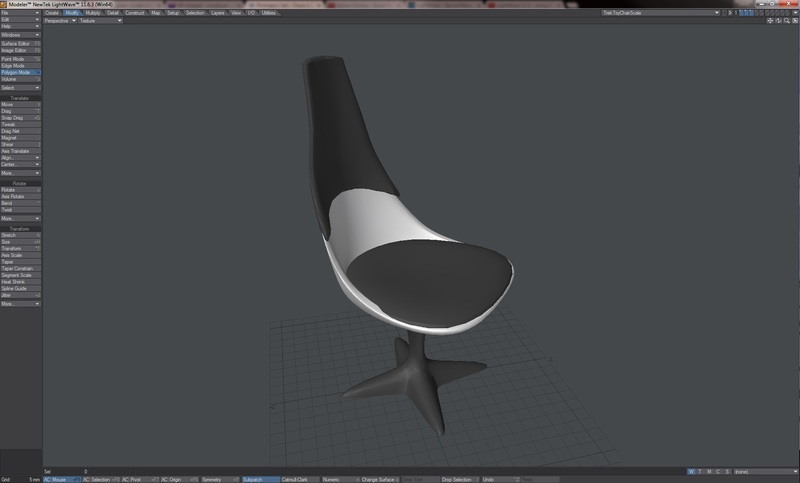Viewport: 800px width, 483px height.
Task: Select the Snap Drag tool
Action: [x=20, y=118]
